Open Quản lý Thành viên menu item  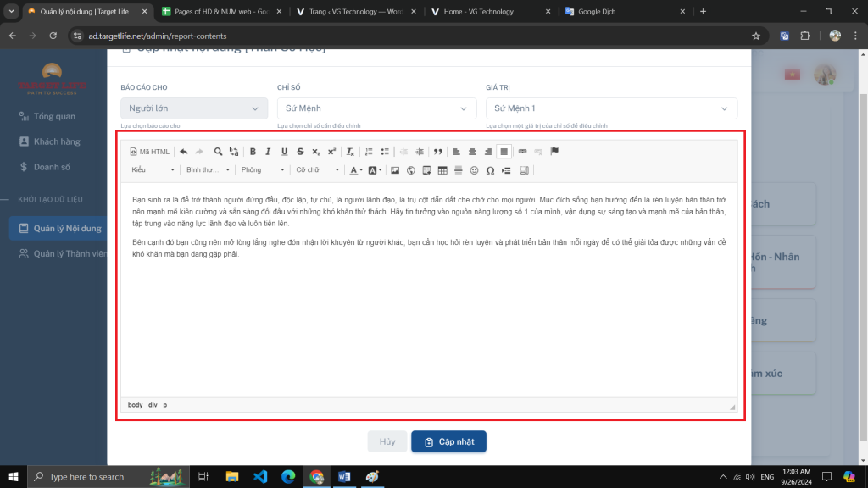point(62,254)
